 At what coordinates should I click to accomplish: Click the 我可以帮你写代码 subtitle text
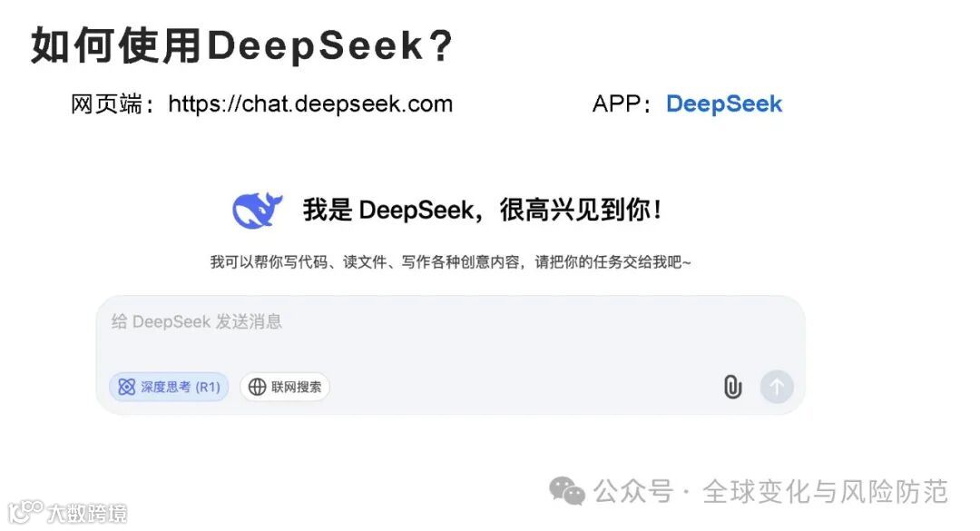pyautogui.click(x=450, y=262)
